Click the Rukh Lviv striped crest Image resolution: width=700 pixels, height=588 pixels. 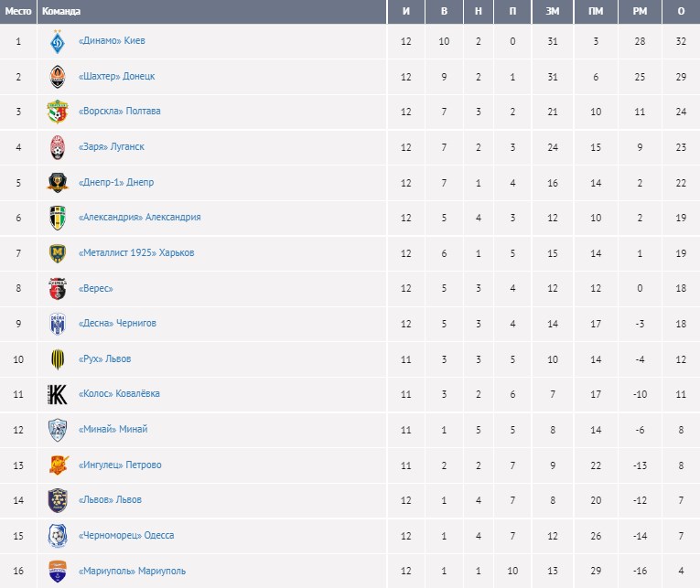pyautogui.click(x=58, y=358)
